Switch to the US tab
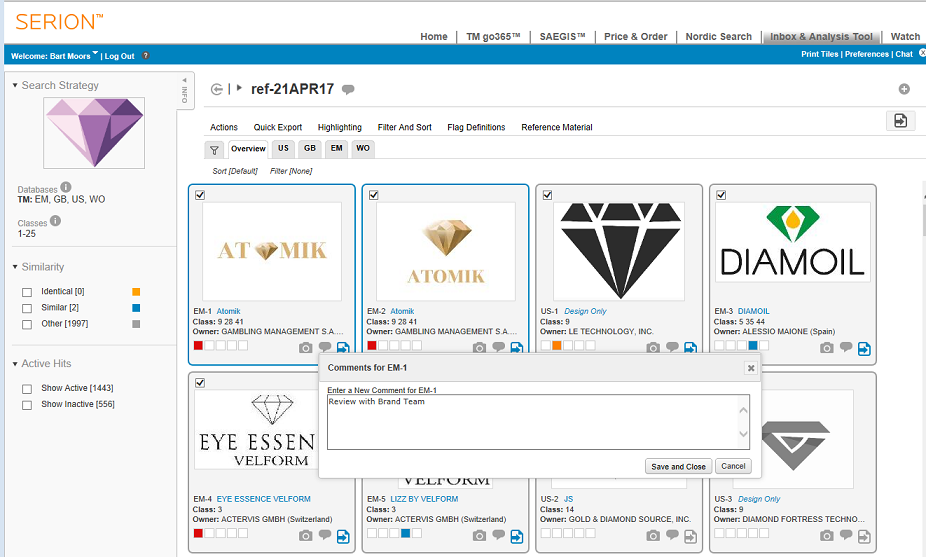The image size is (926, 557). 283,149
